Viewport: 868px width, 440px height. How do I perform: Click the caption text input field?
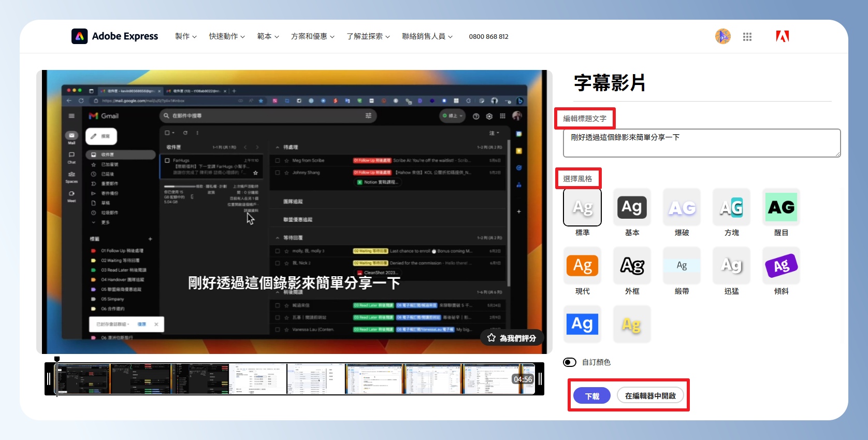[701, 143]
